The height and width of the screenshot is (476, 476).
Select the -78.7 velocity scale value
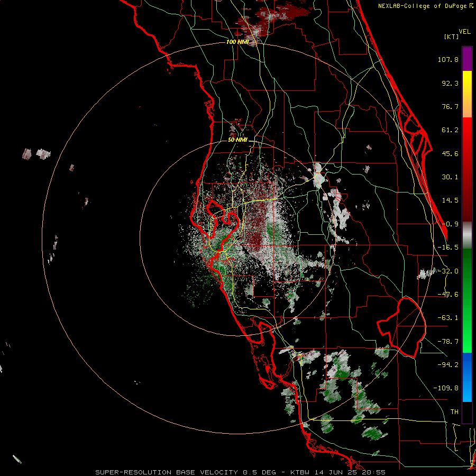point(448,342)
